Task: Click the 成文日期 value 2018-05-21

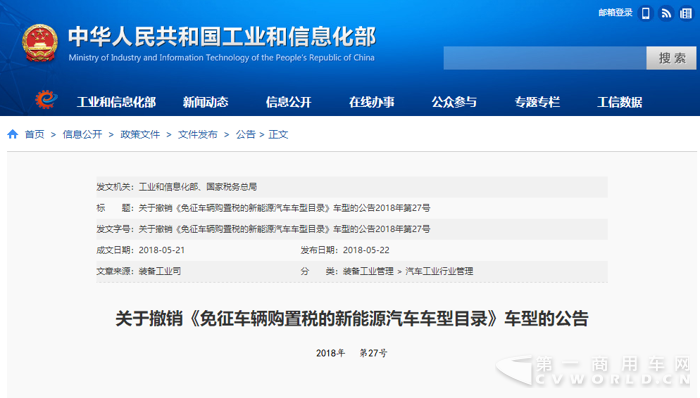Action: (x=162, y=250)
